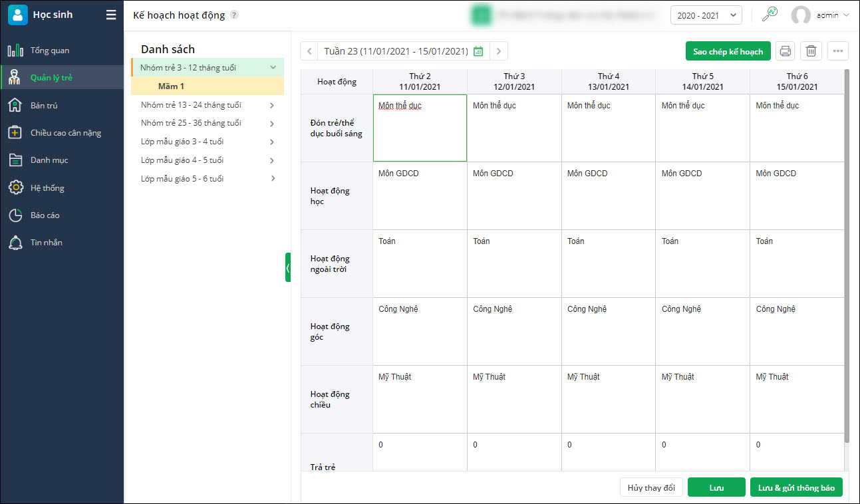Click Thứ 5 Công Nghệ cell

pyautogui.click(x=703, y=332)
